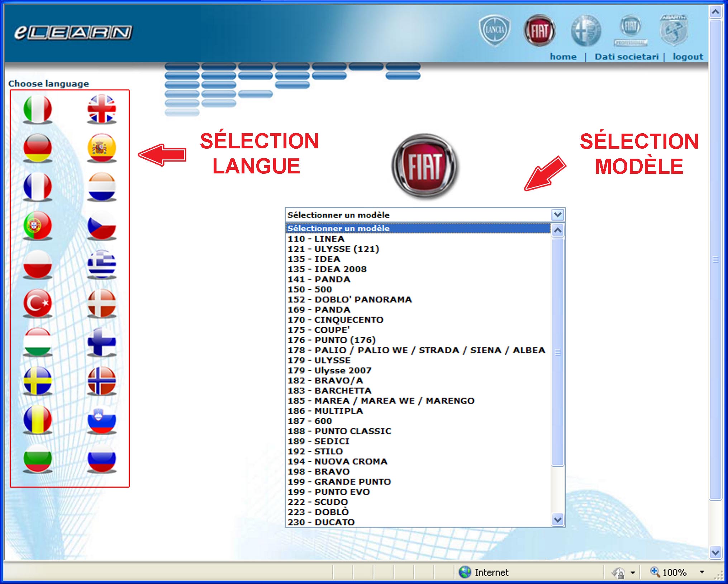Select "199 - GRANDE PUNTO" from list
Image resolution: width=728 pixels, height=584 pixels.
(x=339, y=482)
